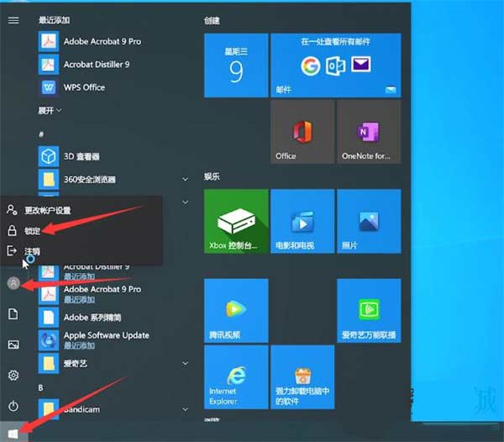
Task: Expand the 爱奇艺 folder chevron
Action: [185, 364]
